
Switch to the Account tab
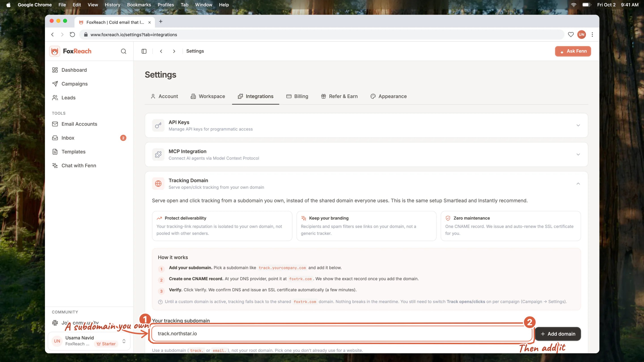click(x=165, y=97)
